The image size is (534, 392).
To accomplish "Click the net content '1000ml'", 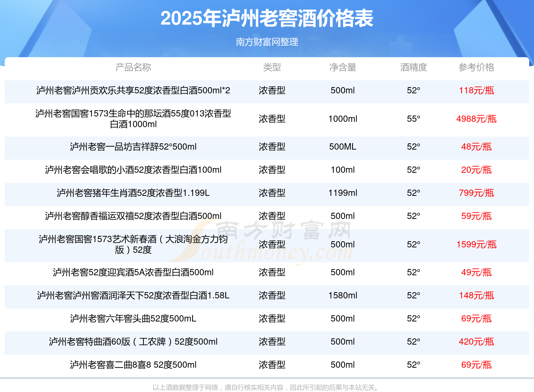I will click(x=343, y=119).
